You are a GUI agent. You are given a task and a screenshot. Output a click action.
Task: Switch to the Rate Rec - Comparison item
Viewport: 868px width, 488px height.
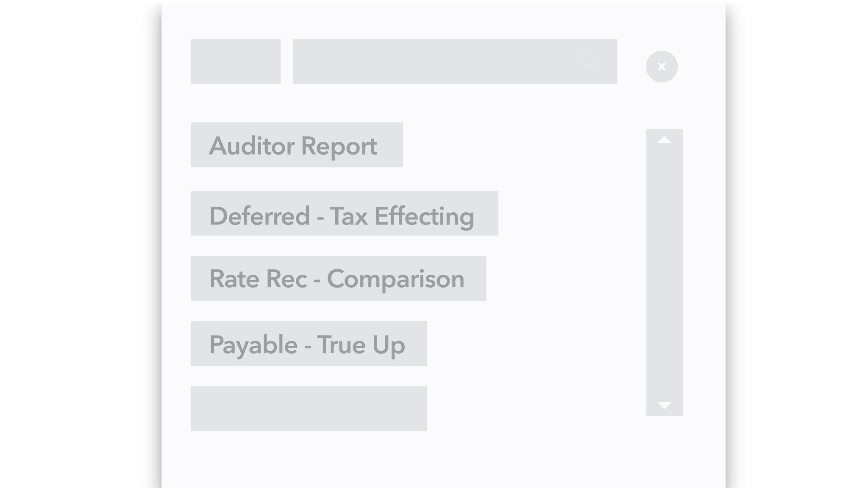pos(339,278)
